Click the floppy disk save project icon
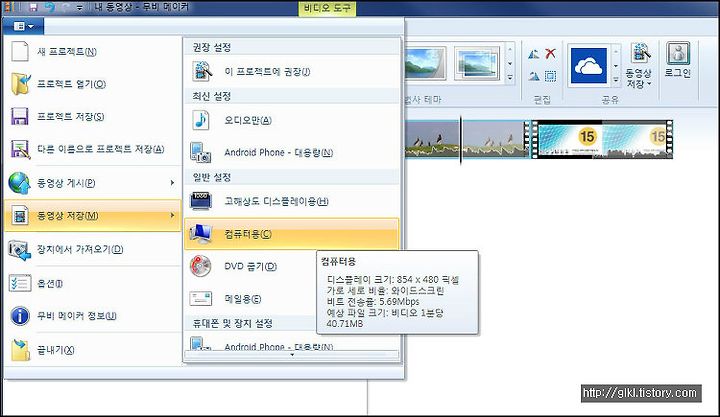Screen dimensions: 720x417 tap(20, 117)
